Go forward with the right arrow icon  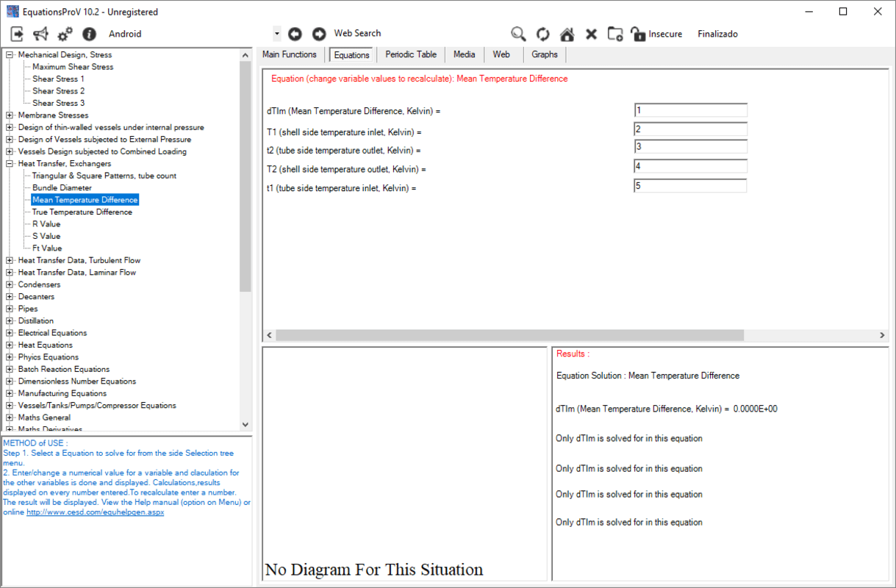point(318,34)
